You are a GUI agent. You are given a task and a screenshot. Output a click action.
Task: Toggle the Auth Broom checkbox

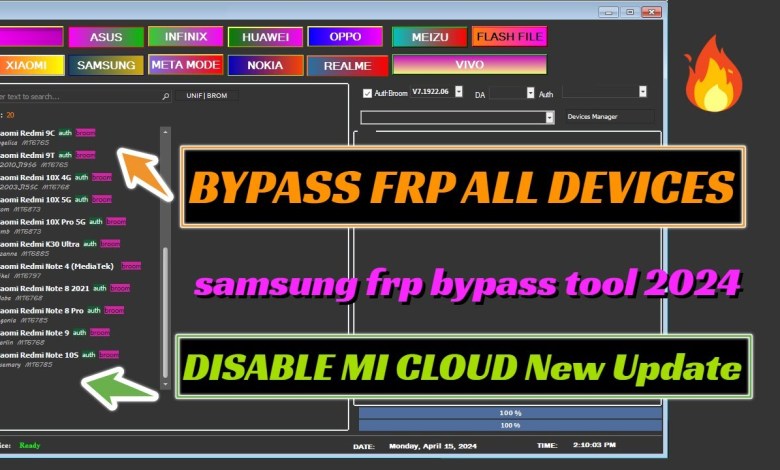point(367,93)
